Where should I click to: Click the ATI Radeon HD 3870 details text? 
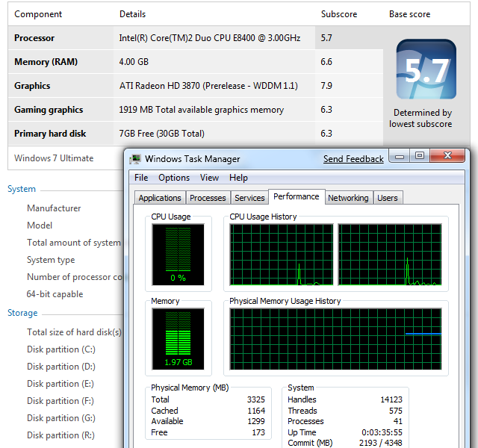click(208, 86)
